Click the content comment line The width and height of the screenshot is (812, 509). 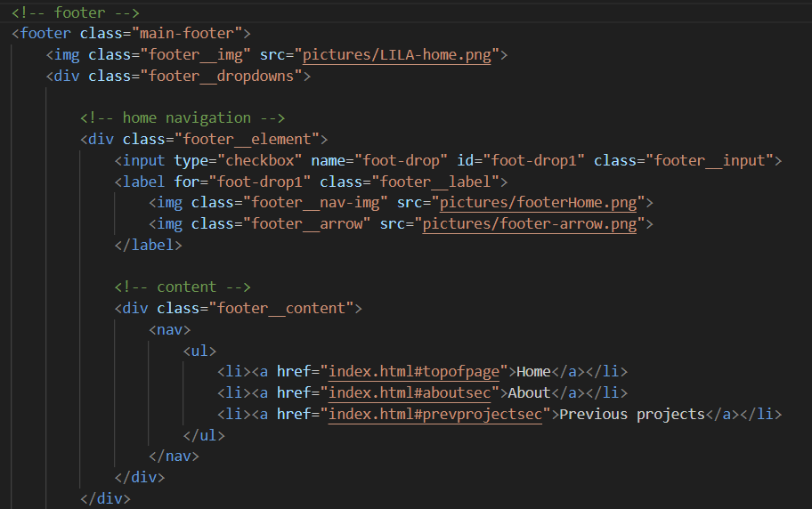click(183, 287)
